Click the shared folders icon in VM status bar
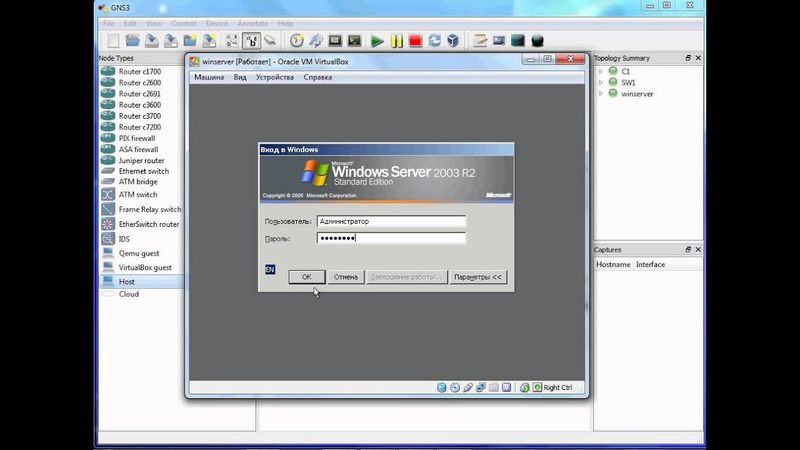The height and width of the screenshot is (450, 800). 493,388
